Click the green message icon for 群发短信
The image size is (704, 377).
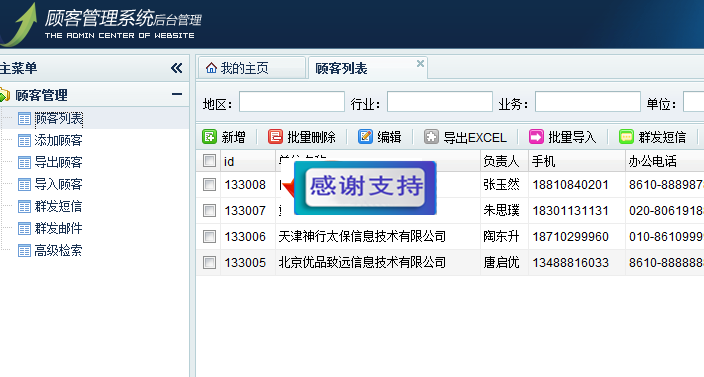click(626, 136)
